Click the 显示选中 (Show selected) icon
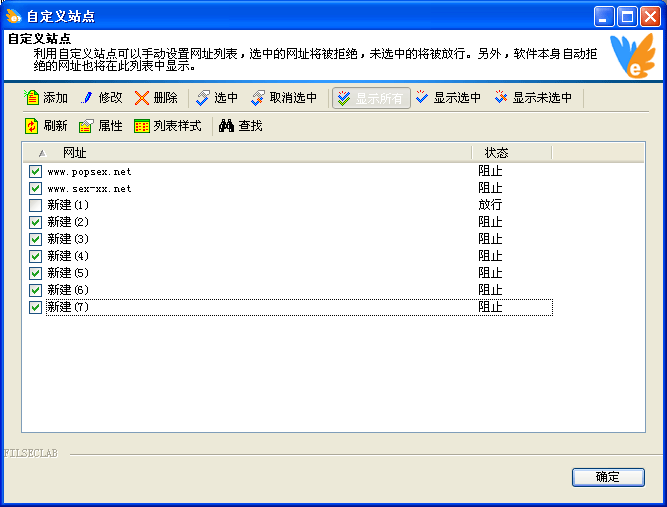Image resolution: width=667 pixels, height=507 pixels. 422,98
